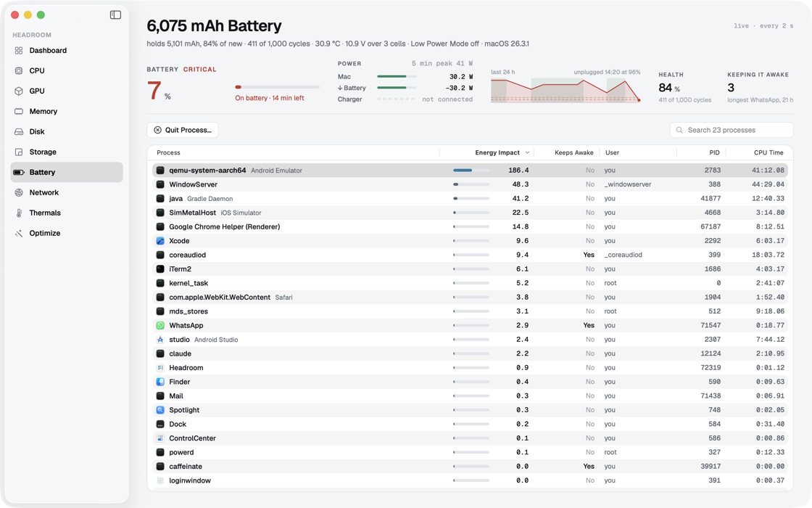Click the energy value 186.4

(x=518, y=170)
